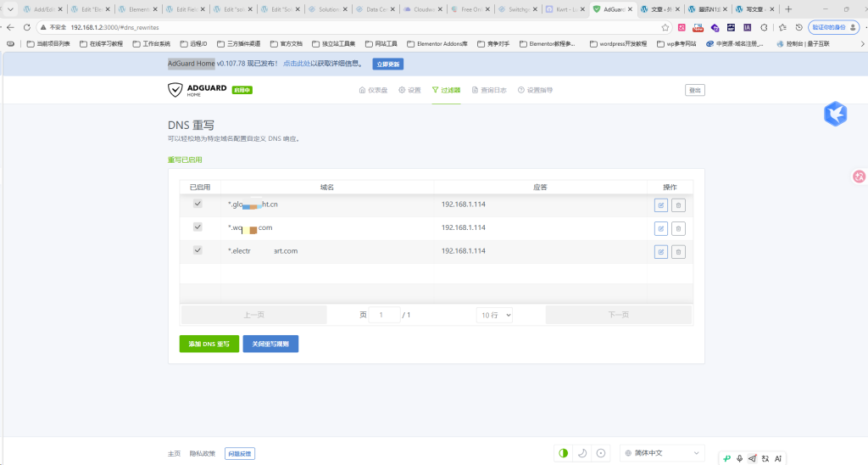
Task: Click the 添加 DNS 重写 button
Action: [209, 344]
